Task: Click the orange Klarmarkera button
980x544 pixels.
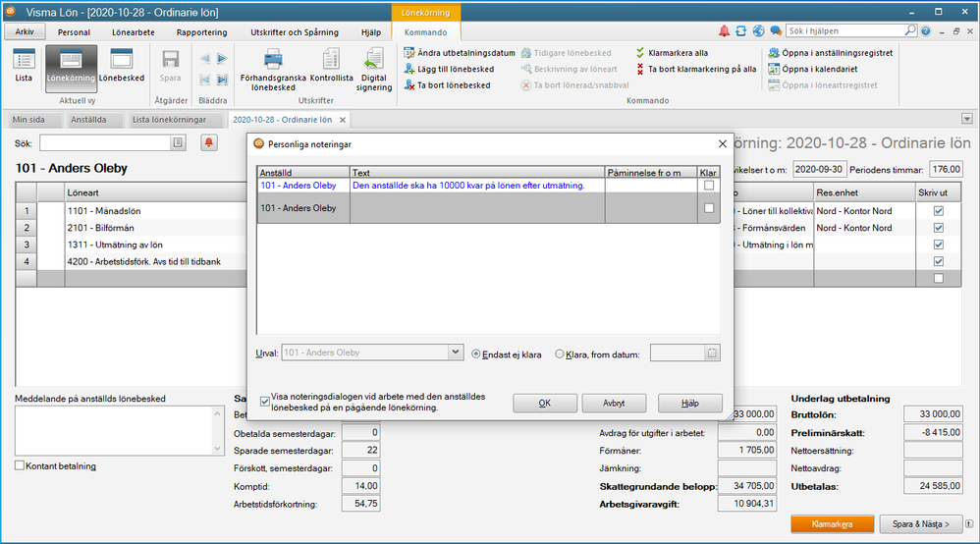Action: (832, 524)
